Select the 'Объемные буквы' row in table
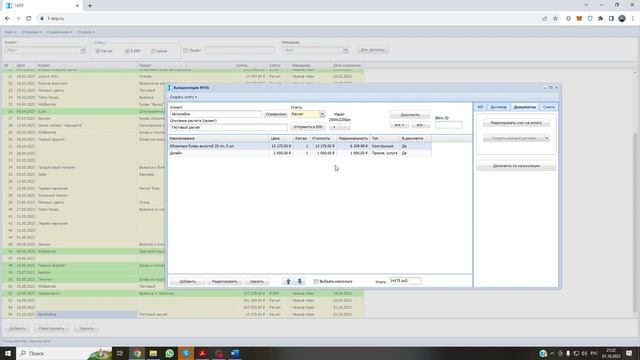 pyautogui.click(x=300, y=146)
